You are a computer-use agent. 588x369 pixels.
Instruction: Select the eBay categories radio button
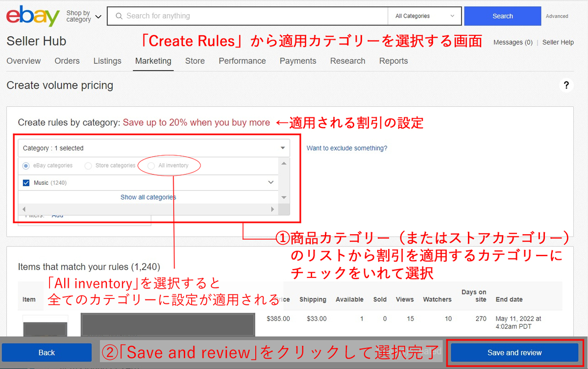[x=26, y=166]
